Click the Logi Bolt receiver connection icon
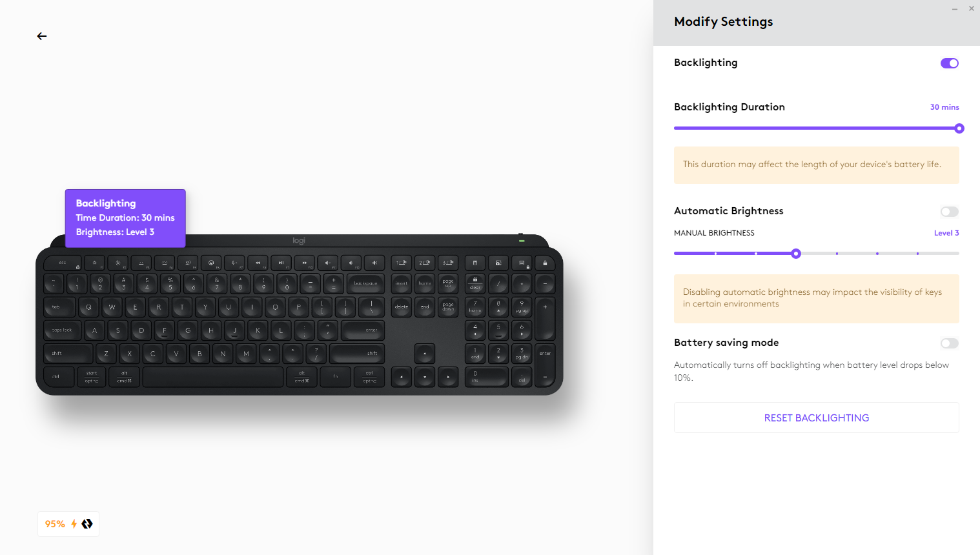 click(x=87, y=524)
